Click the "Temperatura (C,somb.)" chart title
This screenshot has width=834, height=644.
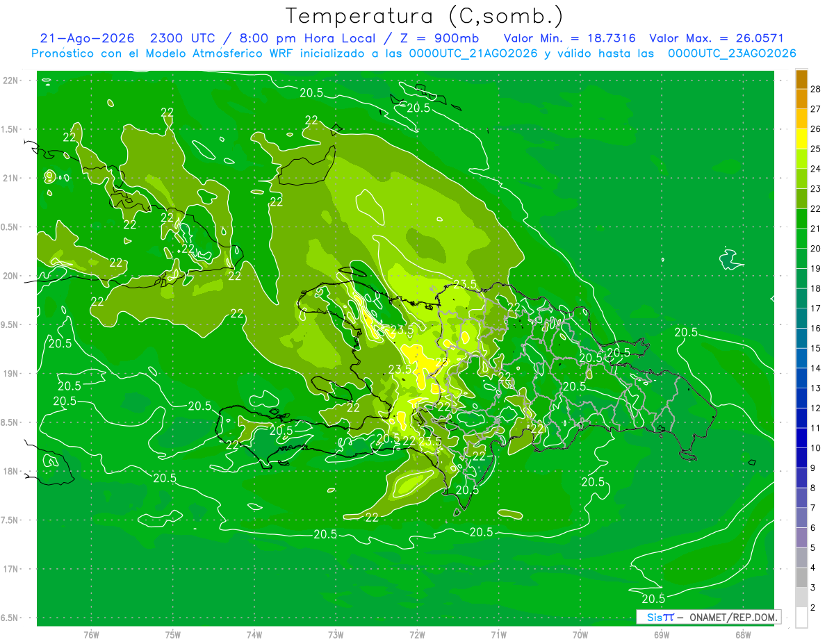pos(424,16)
